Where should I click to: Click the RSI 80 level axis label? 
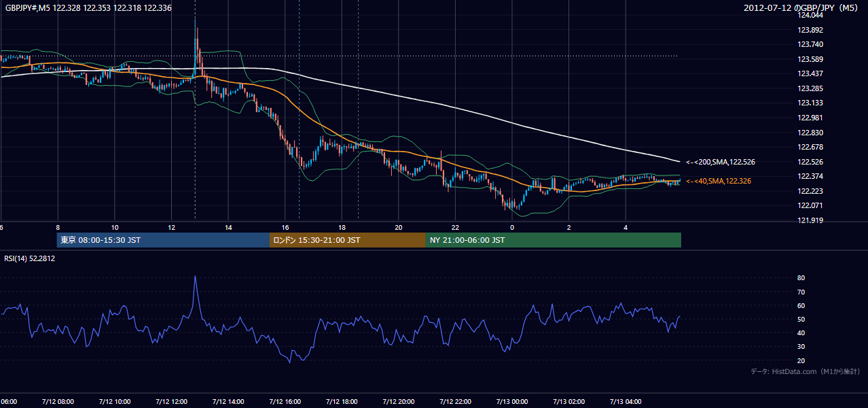pos(801,278)
